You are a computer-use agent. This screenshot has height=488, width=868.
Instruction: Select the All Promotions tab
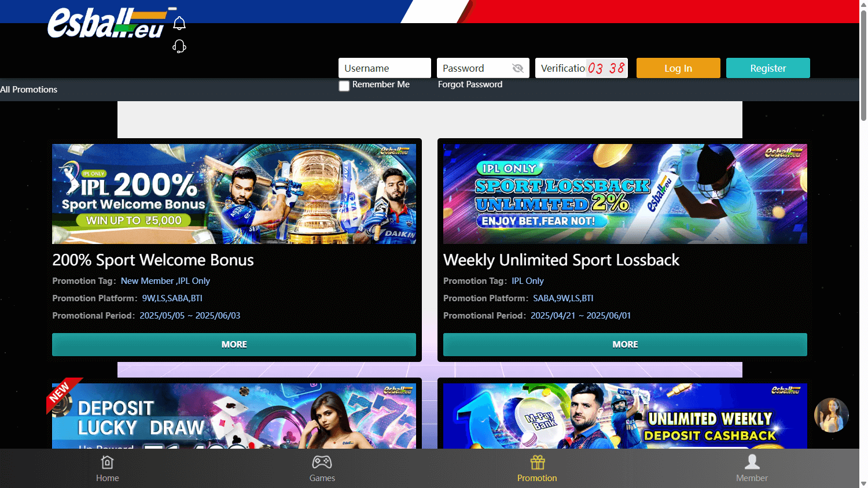[x=28, y=90]
